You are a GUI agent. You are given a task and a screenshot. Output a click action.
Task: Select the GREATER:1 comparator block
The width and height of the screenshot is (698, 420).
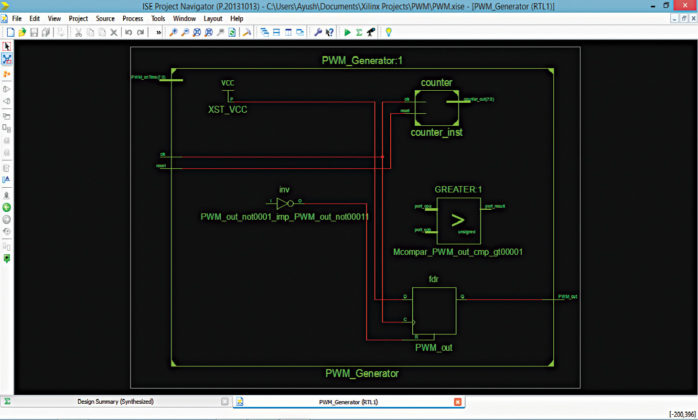458,220
